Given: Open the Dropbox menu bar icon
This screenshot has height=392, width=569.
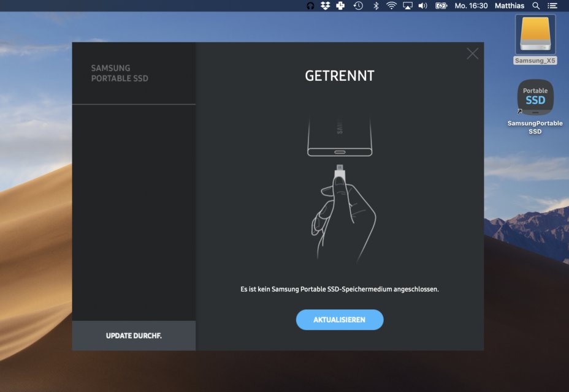Looking at the screenshot, I should [x=326, y=6].
